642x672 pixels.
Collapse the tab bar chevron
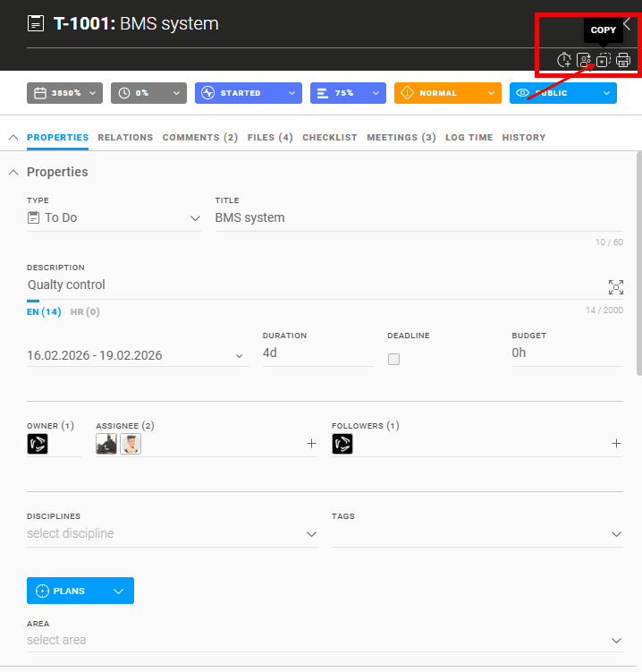[x=13, y=137]
